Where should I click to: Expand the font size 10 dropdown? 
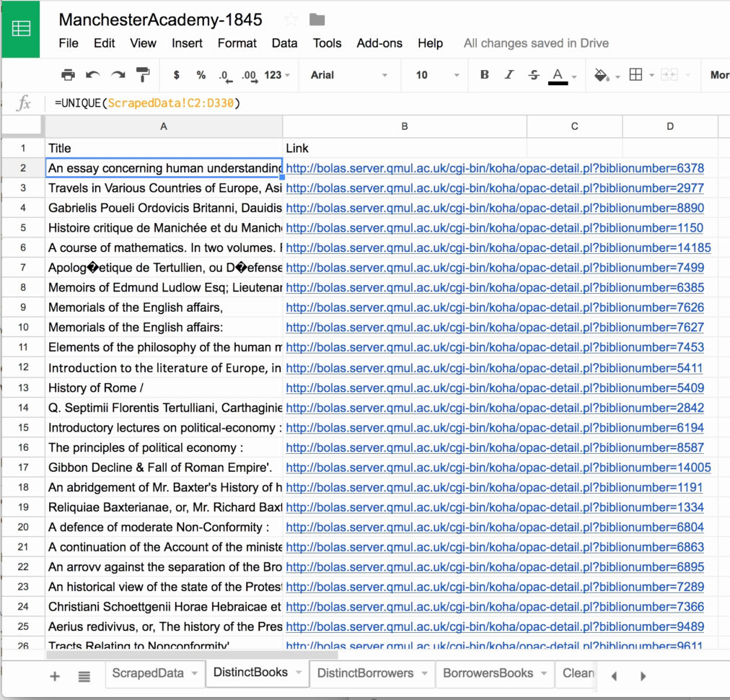[x=437, y=75]
